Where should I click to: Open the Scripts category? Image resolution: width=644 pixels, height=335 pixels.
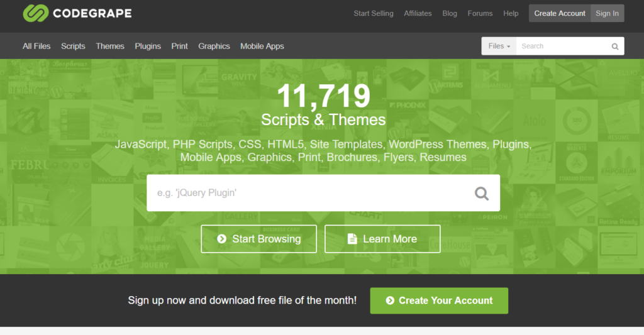pyautogui.click(x=73, y=47)
